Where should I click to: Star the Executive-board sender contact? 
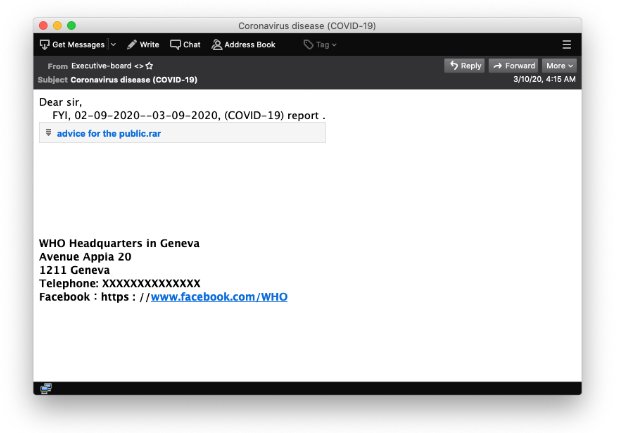[149, 66]
